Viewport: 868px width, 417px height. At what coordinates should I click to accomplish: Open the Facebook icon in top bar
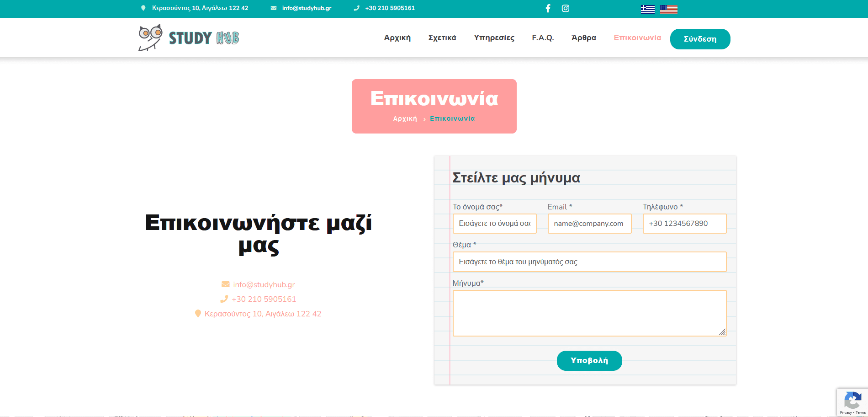coord(548,8)
